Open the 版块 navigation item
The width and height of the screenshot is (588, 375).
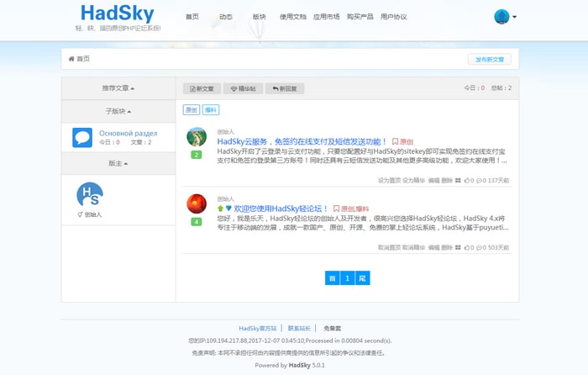click(x=259, y=17)
